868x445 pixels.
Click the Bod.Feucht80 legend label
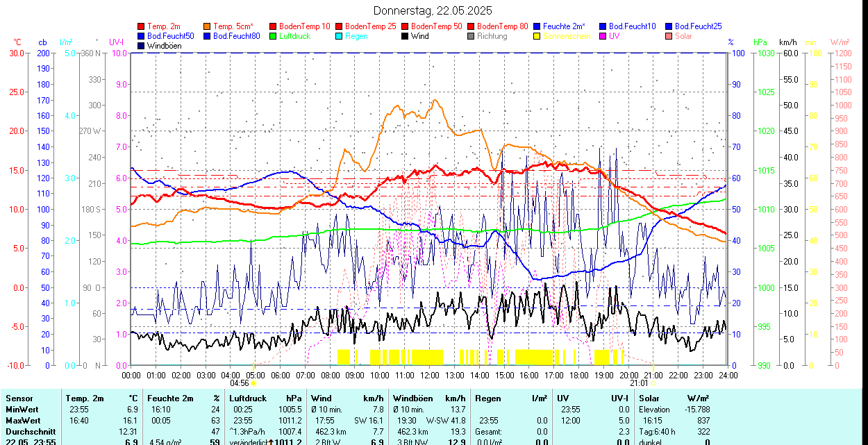236,36
